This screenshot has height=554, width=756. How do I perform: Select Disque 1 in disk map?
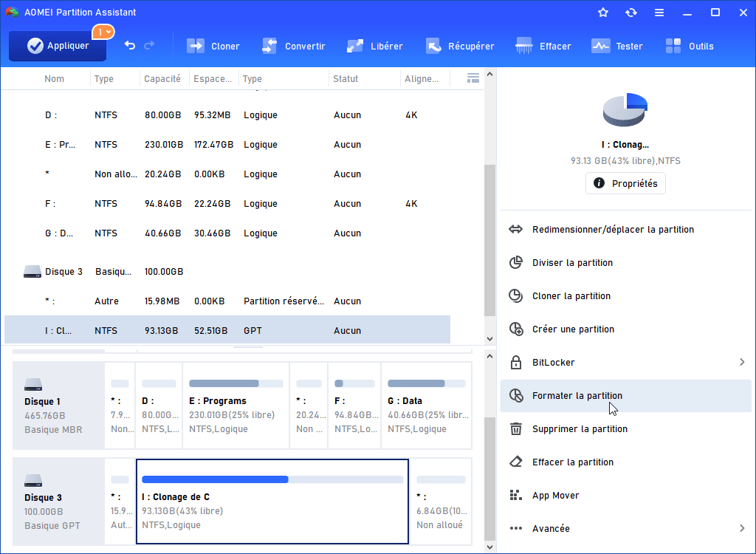pos(59,406)
